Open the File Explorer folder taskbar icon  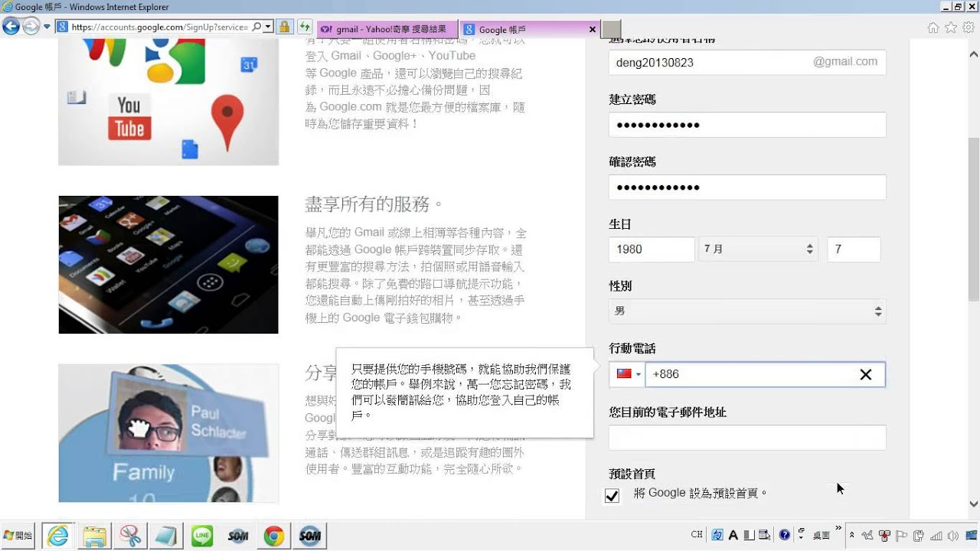click(x=93, y=536)
